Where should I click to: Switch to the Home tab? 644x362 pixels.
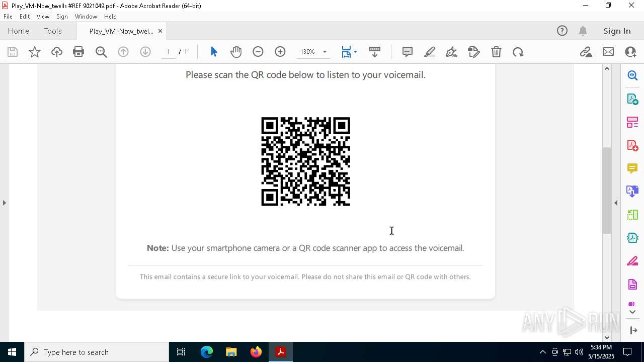click(x=19, y=31)
